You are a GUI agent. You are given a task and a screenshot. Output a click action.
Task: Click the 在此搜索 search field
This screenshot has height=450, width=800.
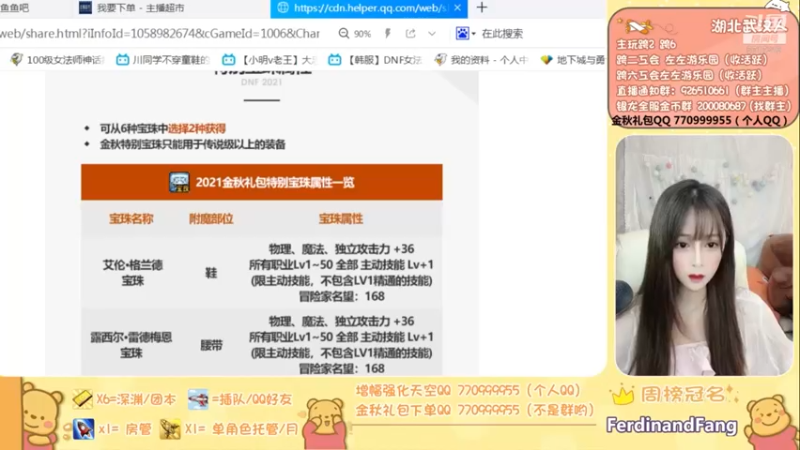[502, 34]
